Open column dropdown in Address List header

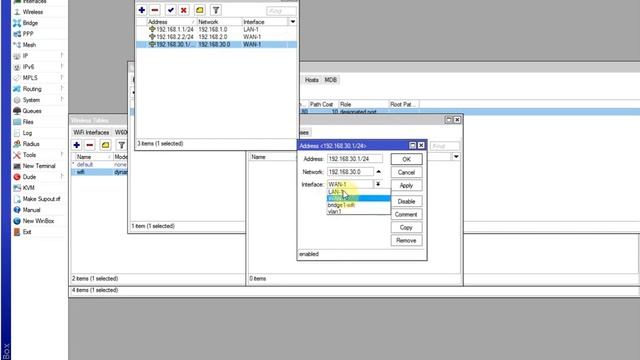293,22
